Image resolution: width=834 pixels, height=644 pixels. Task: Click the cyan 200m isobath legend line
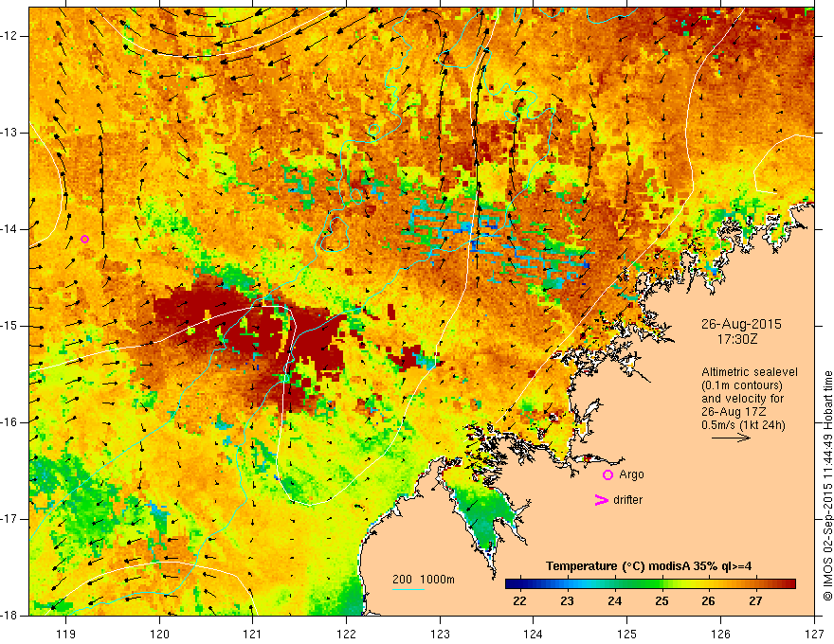408,589
